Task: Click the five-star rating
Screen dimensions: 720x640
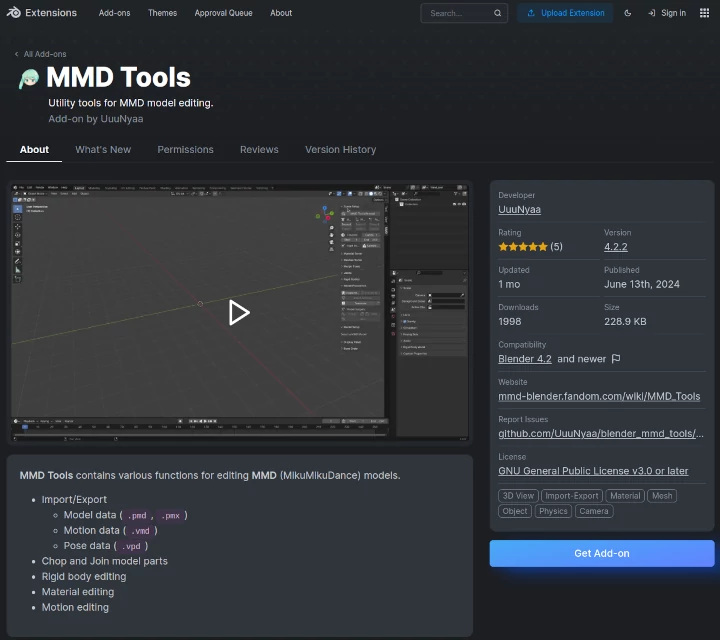Action: (x=523, y=247)
